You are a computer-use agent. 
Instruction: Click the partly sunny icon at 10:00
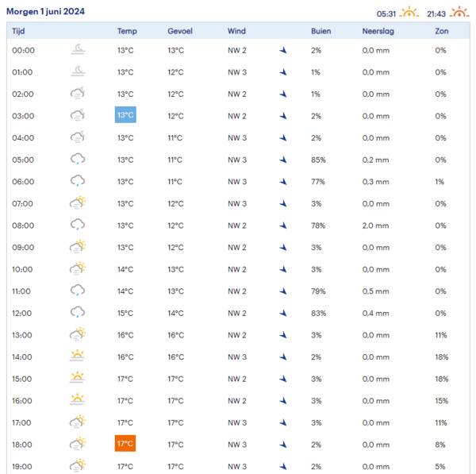(x=78, y=268)
